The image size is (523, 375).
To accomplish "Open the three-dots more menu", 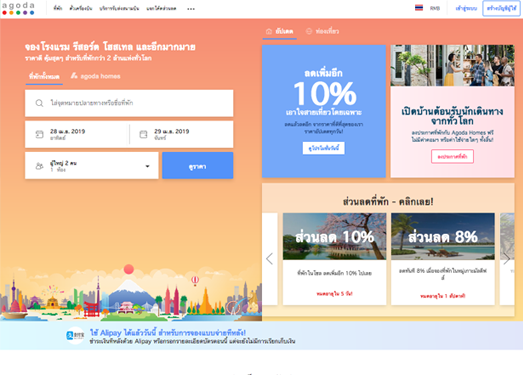I will pyautogui.click(x=191, y=9).
